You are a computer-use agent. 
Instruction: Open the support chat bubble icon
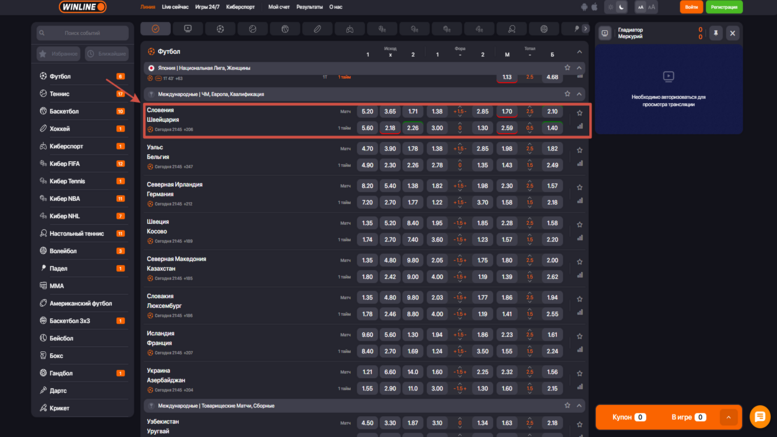tap(759, 416)
